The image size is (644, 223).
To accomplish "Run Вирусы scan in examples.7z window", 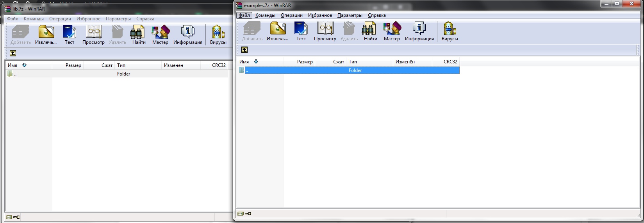I will [x=450, y=31].
